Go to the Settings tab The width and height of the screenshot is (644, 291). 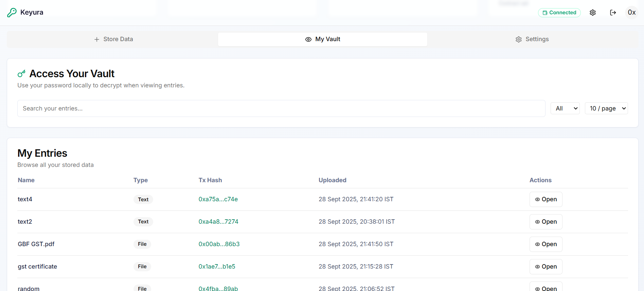[x=532, y=39]
